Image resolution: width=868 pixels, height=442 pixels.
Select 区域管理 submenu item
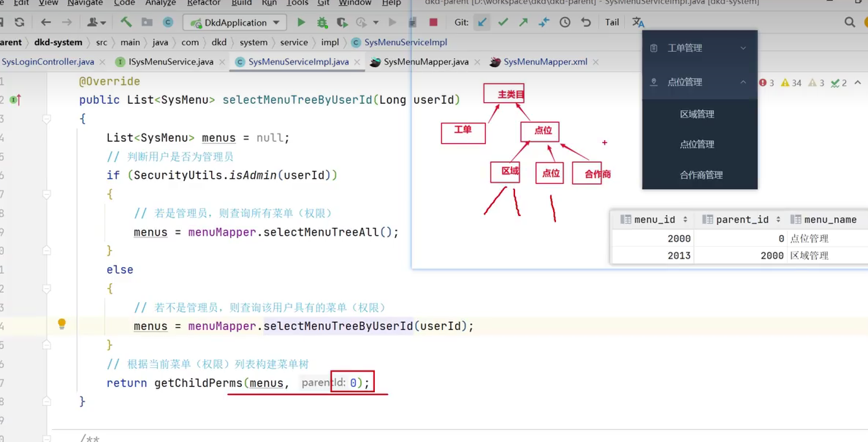[697, 114]
